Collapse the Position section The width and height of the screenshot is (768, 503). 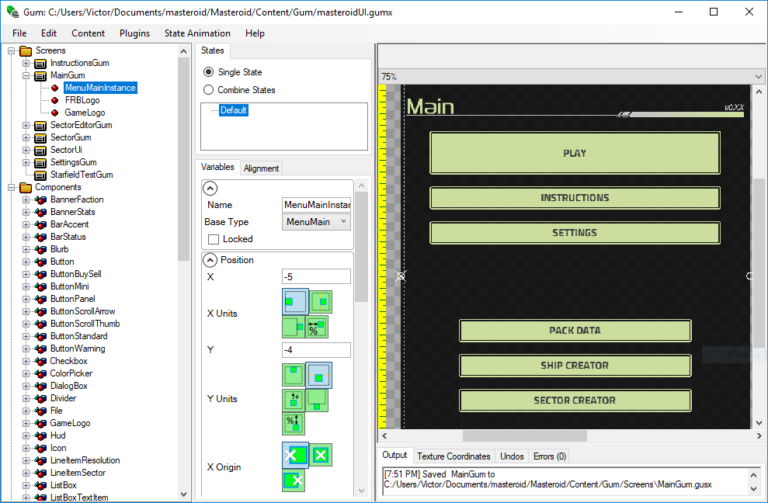pos(210,260)
